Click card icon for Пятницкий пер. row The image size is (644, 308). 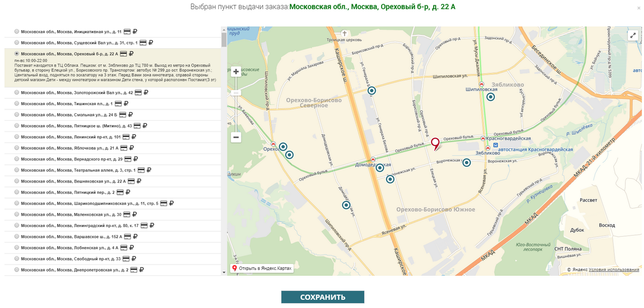click(120, 192)
